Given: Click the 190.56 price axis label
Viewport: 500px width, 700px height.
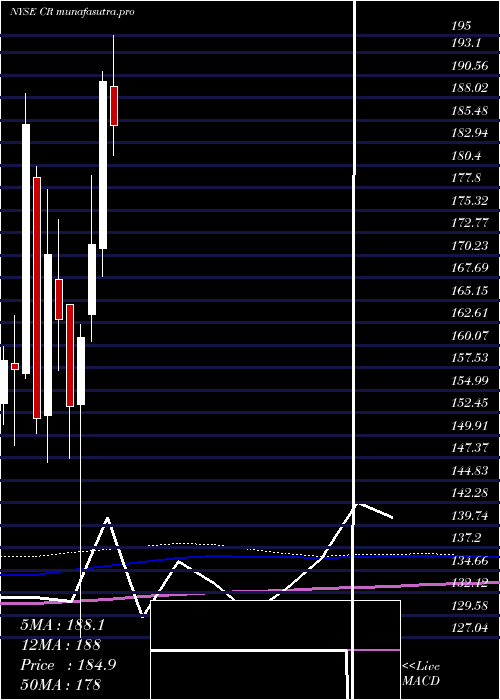Looking at the screenshot, I should 470,66.
